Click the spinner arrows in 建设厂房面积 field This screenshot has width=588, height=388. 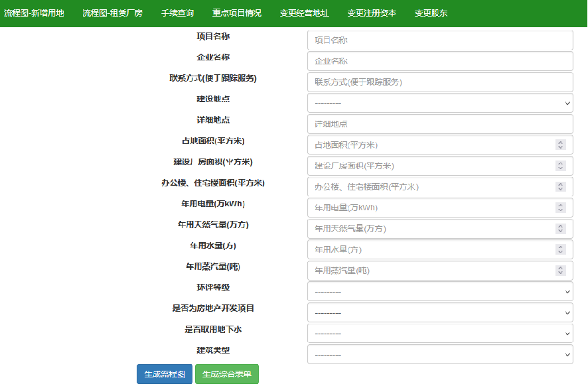click(x=560, y=166)
